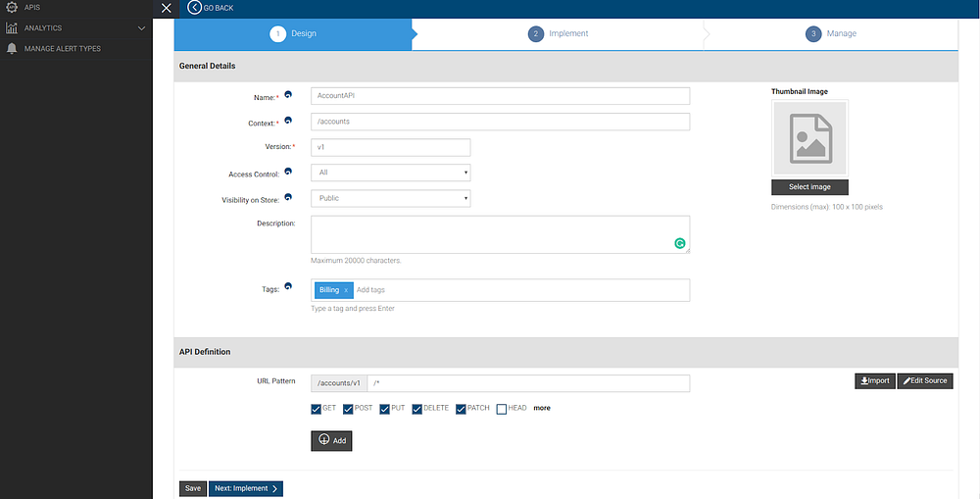Image resolution: width=980 pixels, height=499 pixels.
Task: Click the Analytics chart icon
Action: (11, 28)
